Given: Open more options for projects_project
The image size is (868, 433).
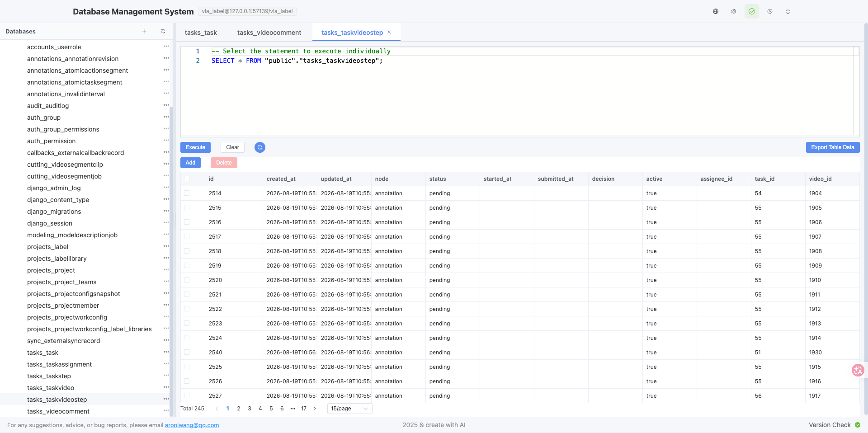Looking at the screenshot, I should 166,270.
